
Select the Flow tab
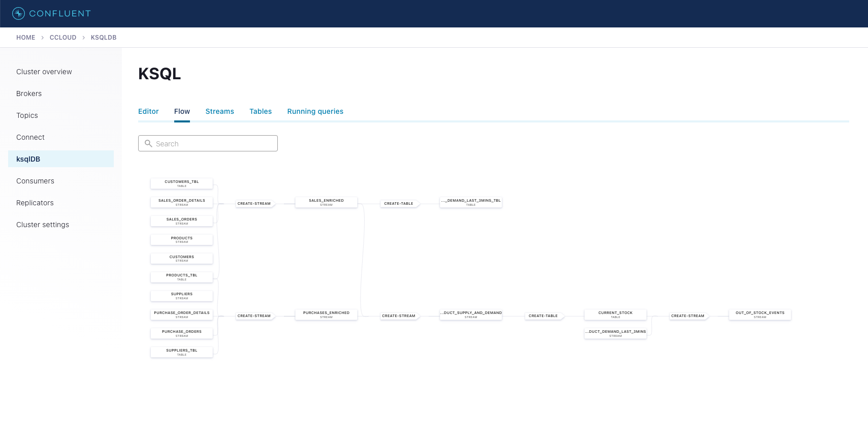182,111
